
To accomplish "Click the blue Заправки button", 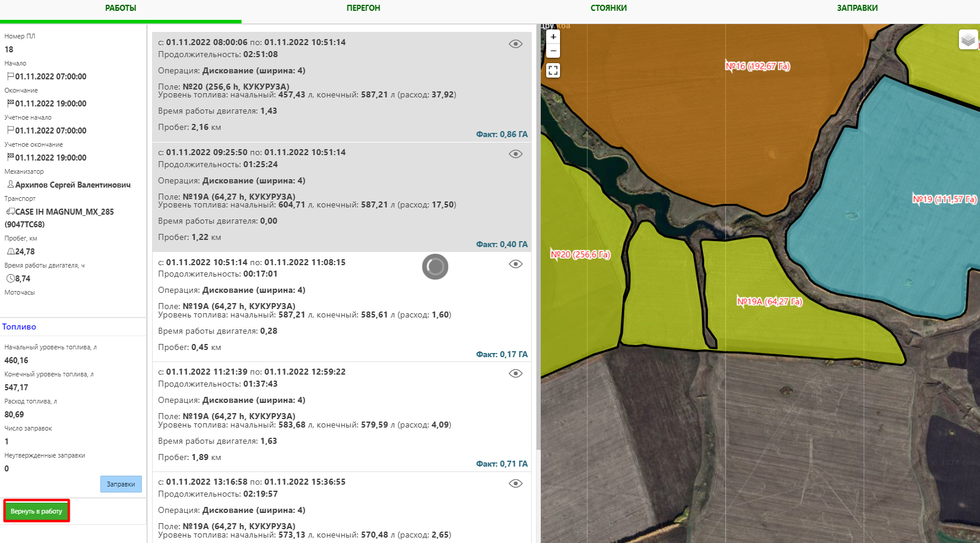I will (121, 484).
